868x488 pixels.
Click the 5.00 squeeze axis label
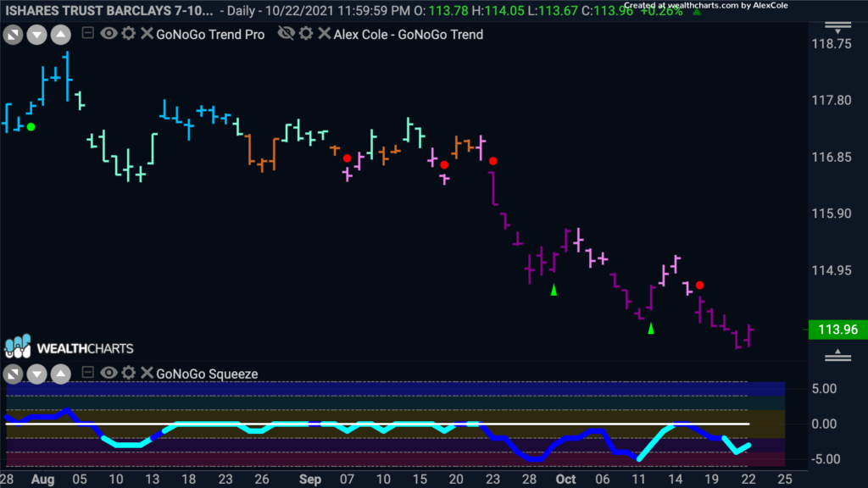pyautogui.click(x=824, y=389)
